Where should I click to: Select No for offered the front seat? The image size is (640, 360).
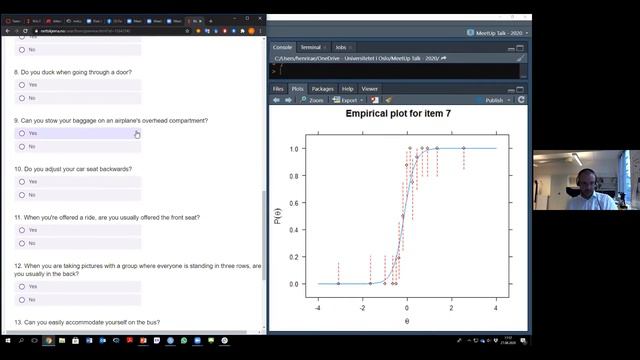point(22,243)
